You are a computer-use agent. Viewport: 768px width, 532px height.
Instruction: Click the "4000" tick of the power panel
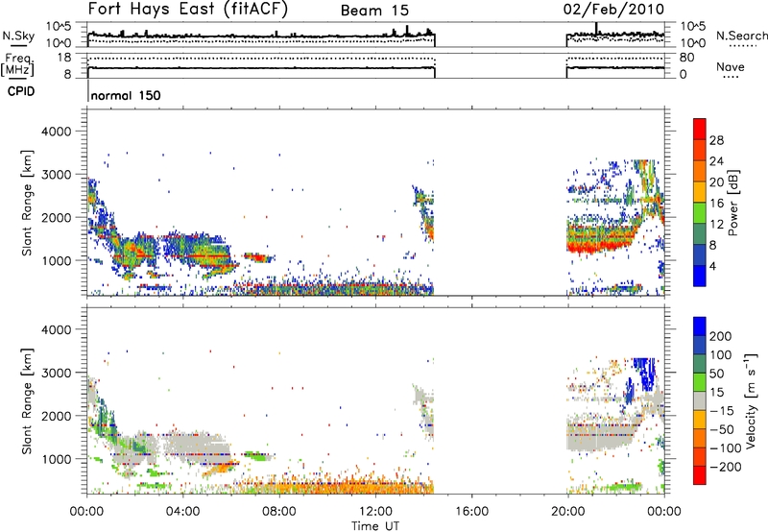(x=57, y=132)
